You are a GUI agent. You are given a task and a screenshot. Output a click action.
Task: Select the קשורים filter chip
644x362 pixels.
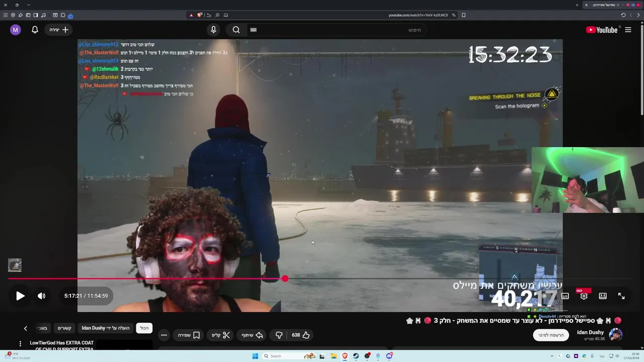(64, 328)
